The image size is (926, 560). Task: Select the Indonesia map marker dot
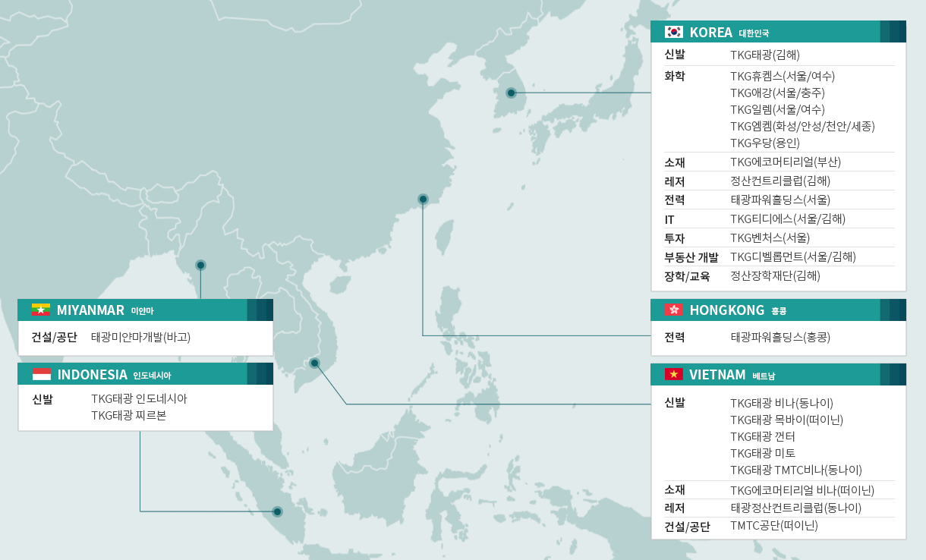277,511
